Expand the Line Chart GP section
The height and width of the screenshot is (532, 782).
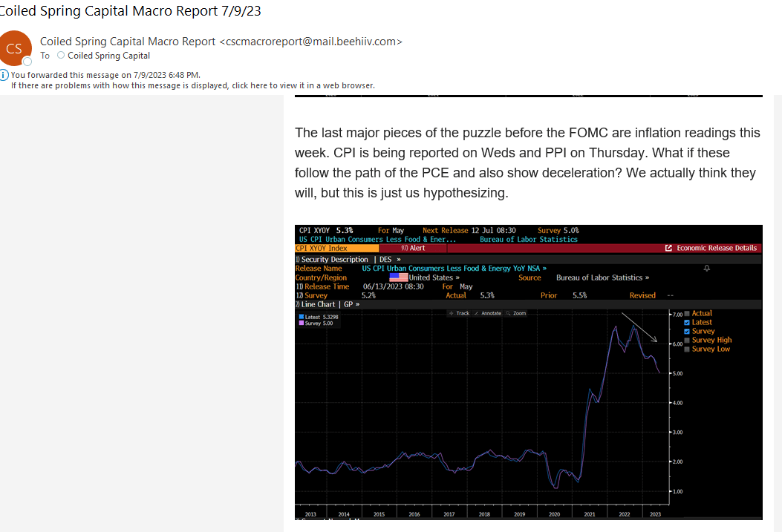(x=357, y=304)
